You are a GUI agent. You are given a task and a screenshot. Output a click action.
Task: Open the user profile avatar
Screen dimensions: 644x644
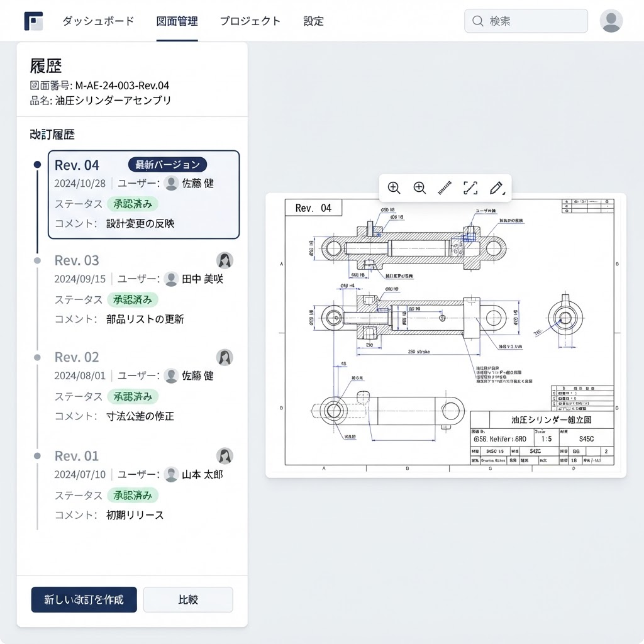click(611, 21)
